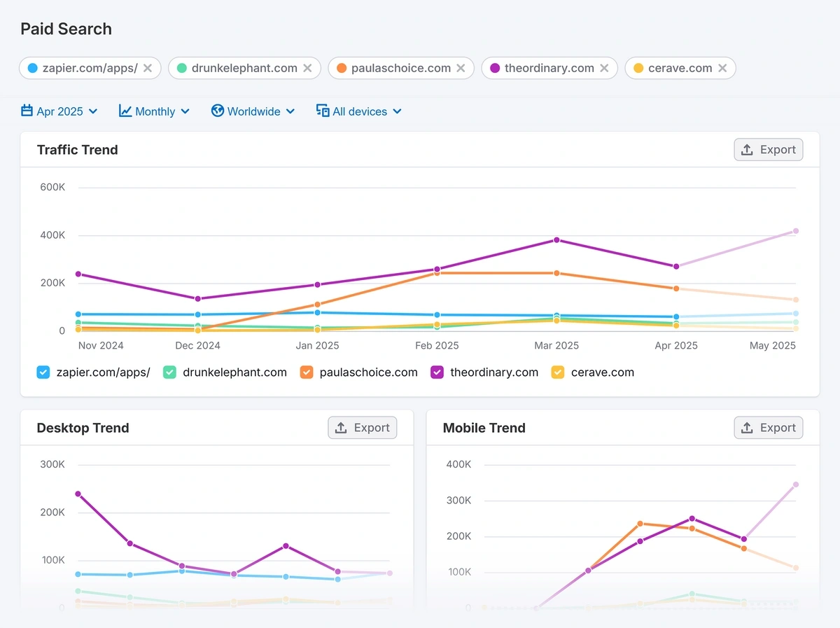The height and width of the screenshot is (628, 840).
Task: Export the Mobile Trend chart
Action: click(769, 428)
